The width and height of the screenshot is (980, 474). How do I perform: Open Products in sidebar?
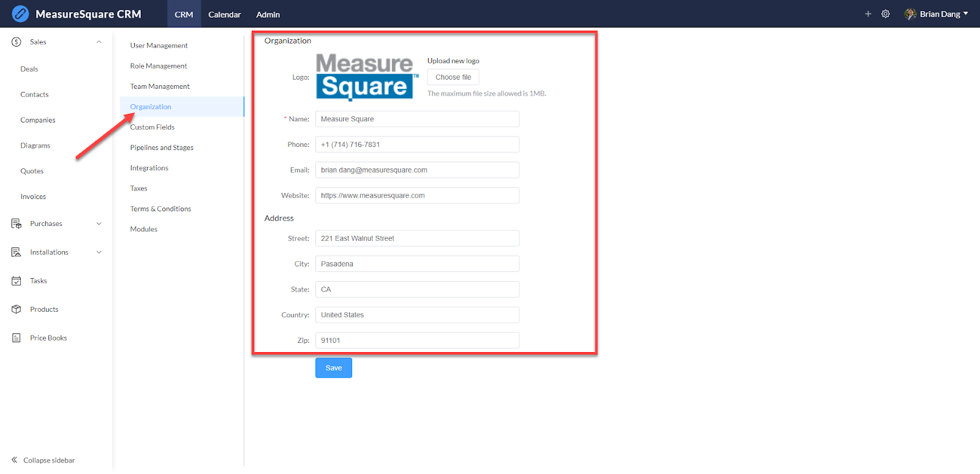click(44, 309)
